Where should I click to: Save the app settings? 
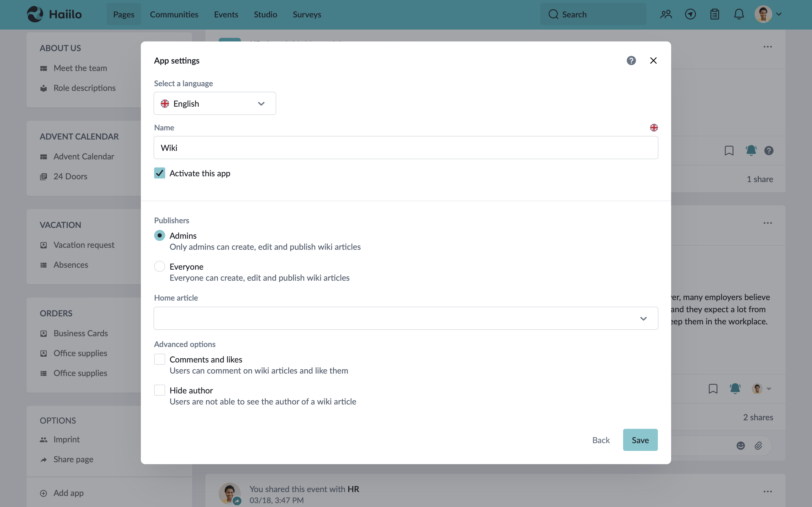click(640, 440)
